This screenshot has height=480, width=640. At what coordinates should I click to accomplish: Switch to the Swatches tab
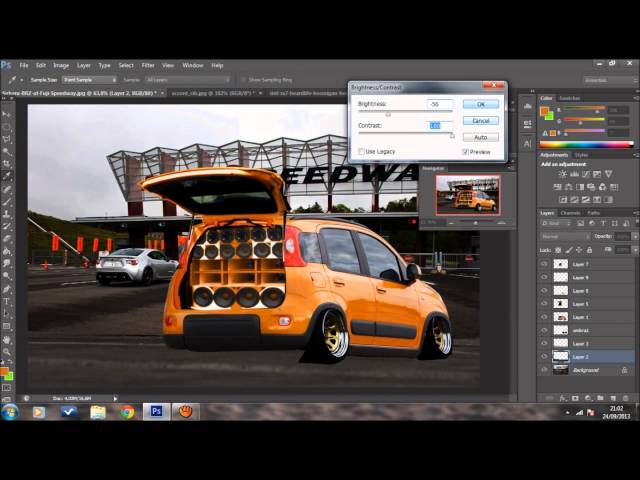570,98
